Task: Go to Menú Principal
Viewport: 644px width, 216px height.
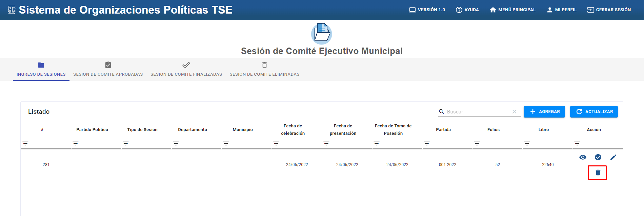Action: pos(512,10)
